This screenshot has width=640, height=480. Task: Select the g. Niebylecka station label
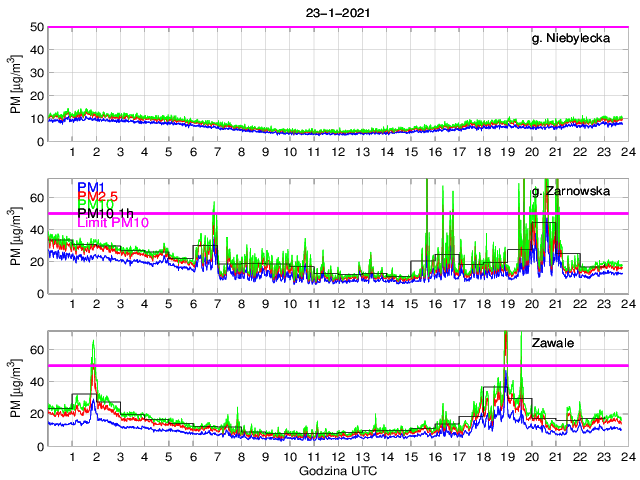point(577,39)
